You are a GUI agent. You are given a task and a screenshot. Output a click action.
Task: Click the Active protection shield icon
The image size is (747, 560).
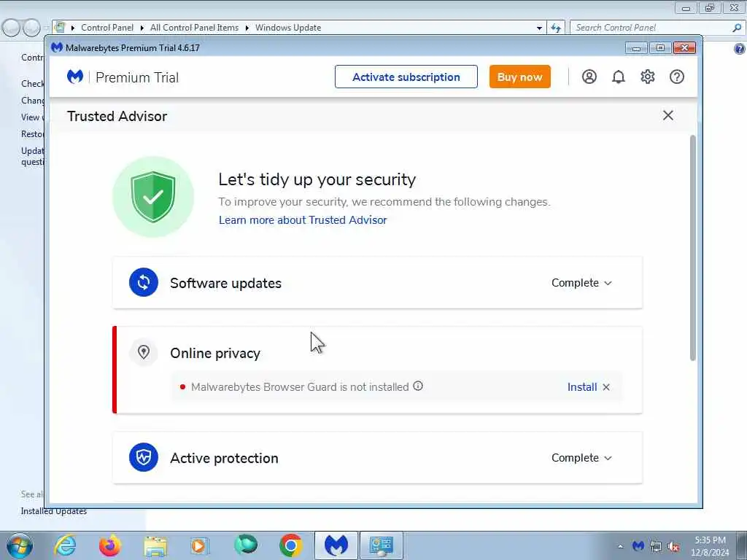[x=144, y=457]
